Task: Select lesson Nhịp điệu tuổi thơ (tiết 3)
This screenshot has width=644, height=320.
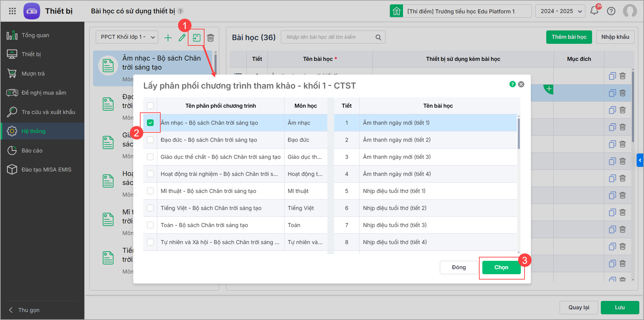Action: (x=426, y=225)
